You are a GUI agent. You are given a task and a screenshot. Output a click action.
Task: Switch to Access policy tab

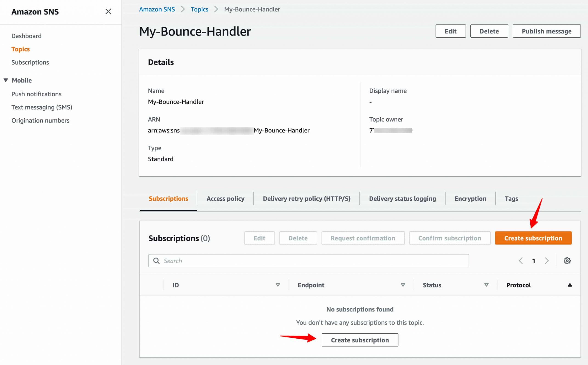225,199
